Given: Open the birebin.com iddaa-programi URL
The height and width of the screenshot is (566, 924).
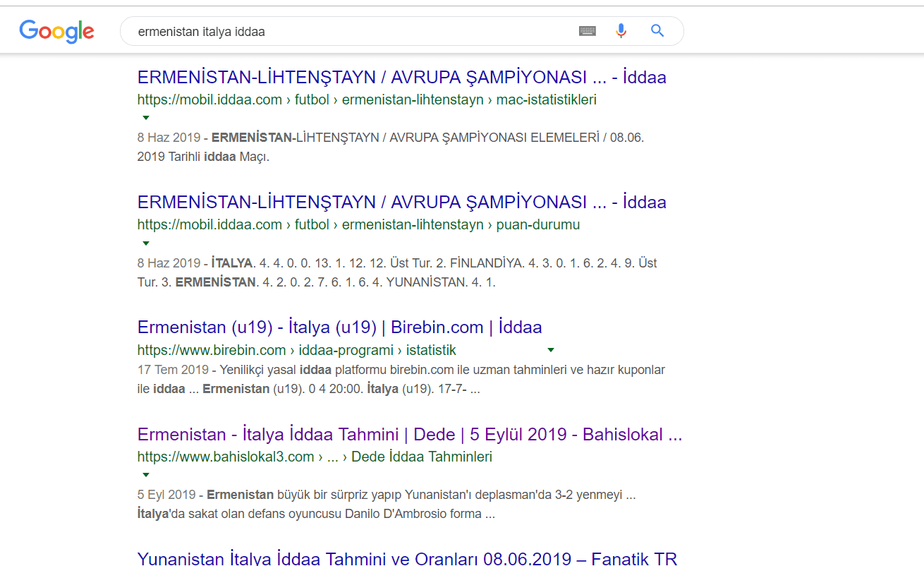Looking at the screenshot, I should 296,350.
